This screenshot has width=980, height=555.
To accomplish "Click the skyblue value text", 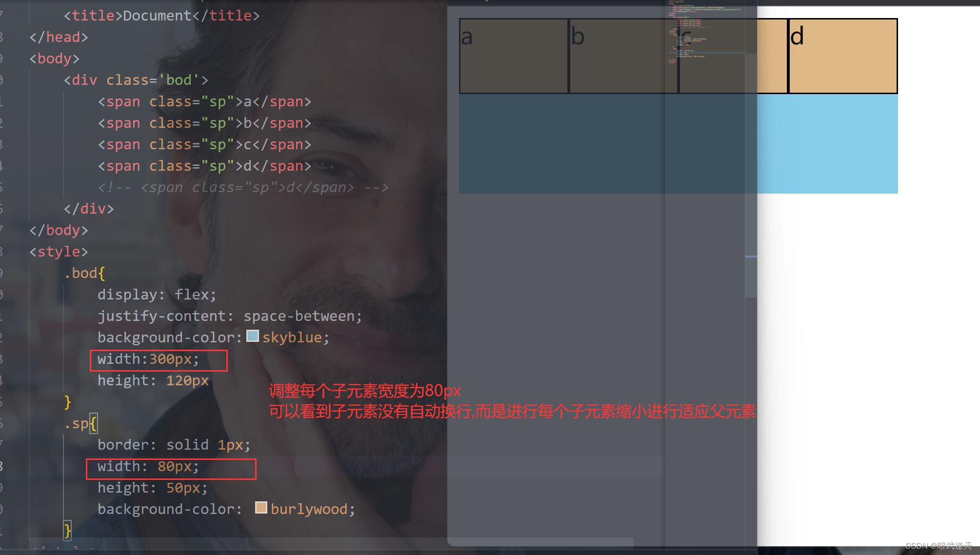I will tap(292, 337).
